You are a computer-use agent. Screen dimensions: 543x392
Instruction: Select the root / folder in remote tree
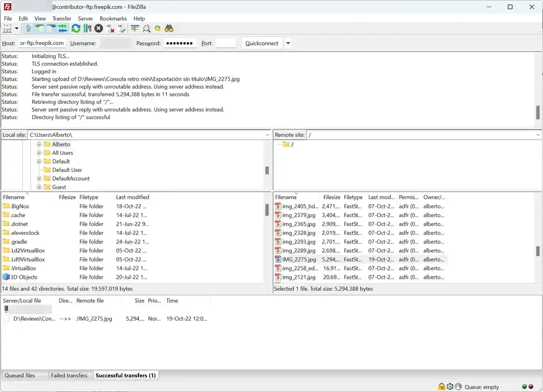click(x=288, y=144)
